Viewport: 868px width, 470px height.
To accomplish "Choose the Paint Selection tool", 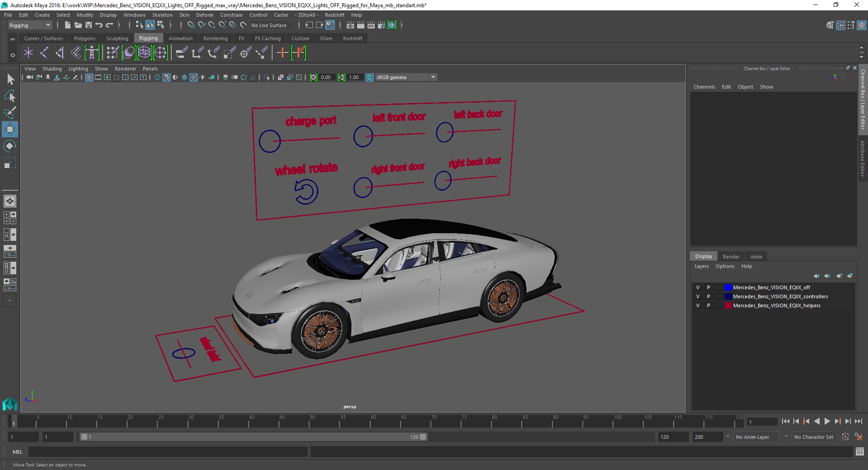I will pos(10,113).
